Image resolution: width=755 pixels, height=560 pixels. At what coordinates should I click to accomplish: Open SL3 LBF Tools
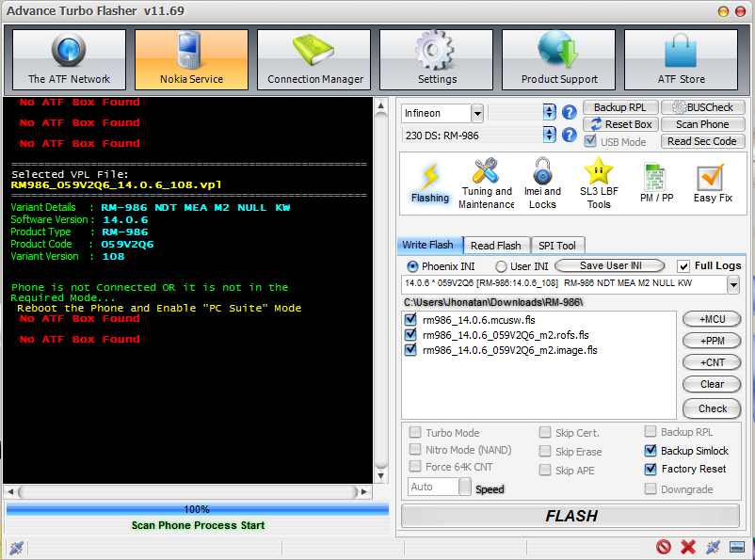click(x=599, y=184)
